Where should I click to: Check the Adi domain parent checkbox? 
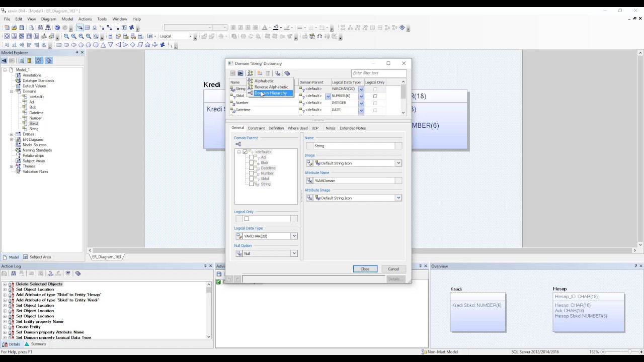coord(252,157)
